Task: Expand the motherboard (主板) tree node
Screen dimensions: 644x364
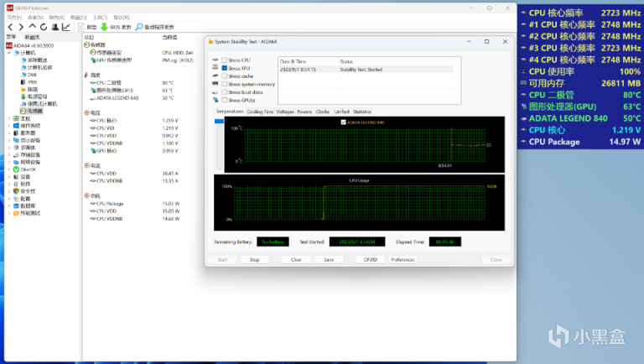Action: [9, 118]
